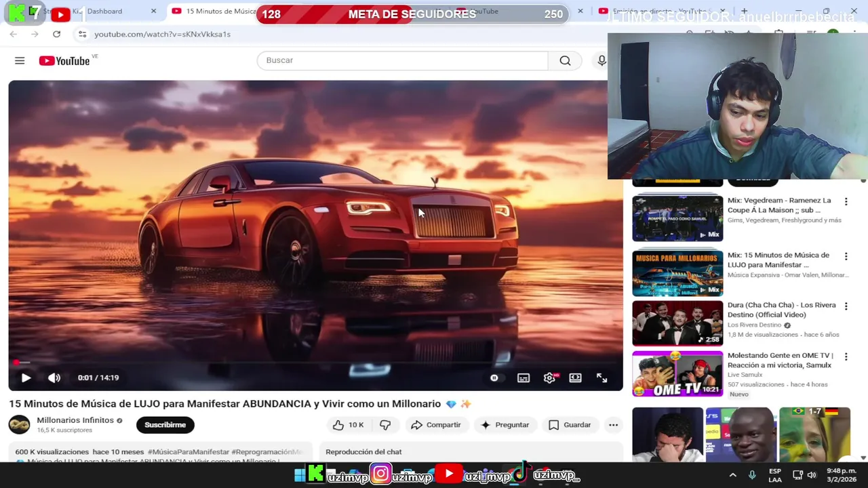Open Molestando Gente en OME TV title
The height and width of the screenshot is (488, 868).
(x=780, y=360)
